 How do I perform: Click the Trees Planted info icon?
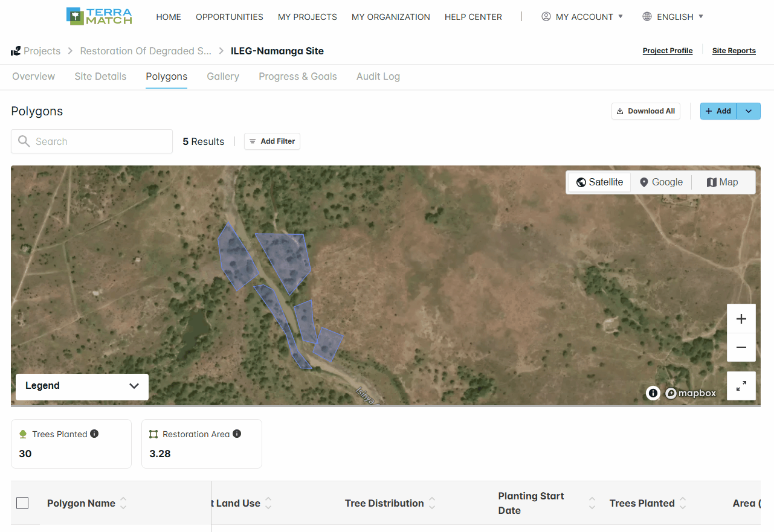[x=94, y=434]
